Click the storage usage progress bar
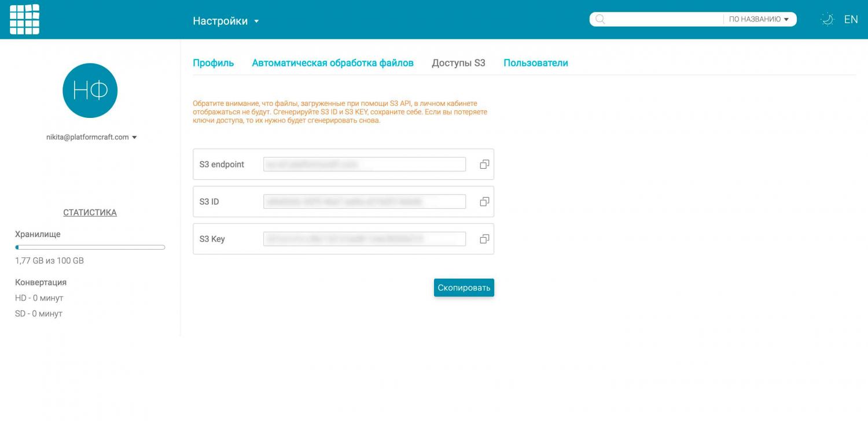Image resolution: width=868 pixels, height=429 pixels. [x=90, y=247]
